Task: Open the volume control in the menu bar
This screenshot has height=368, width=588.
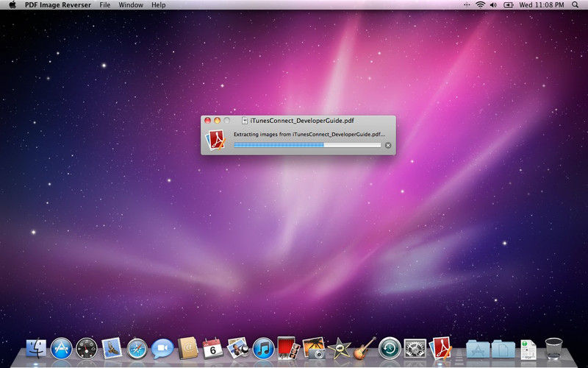Action: 493,5
